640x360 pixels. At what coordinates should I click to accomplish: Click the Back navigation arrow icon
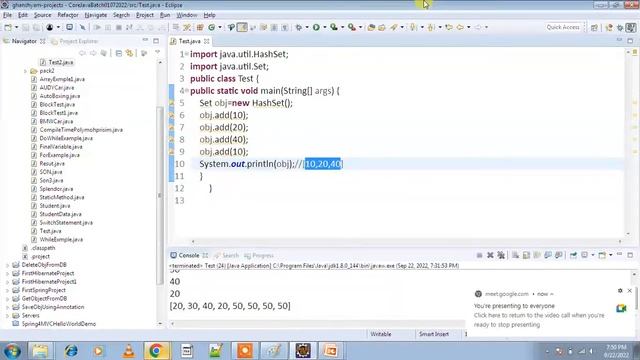[x=460, y=27]
